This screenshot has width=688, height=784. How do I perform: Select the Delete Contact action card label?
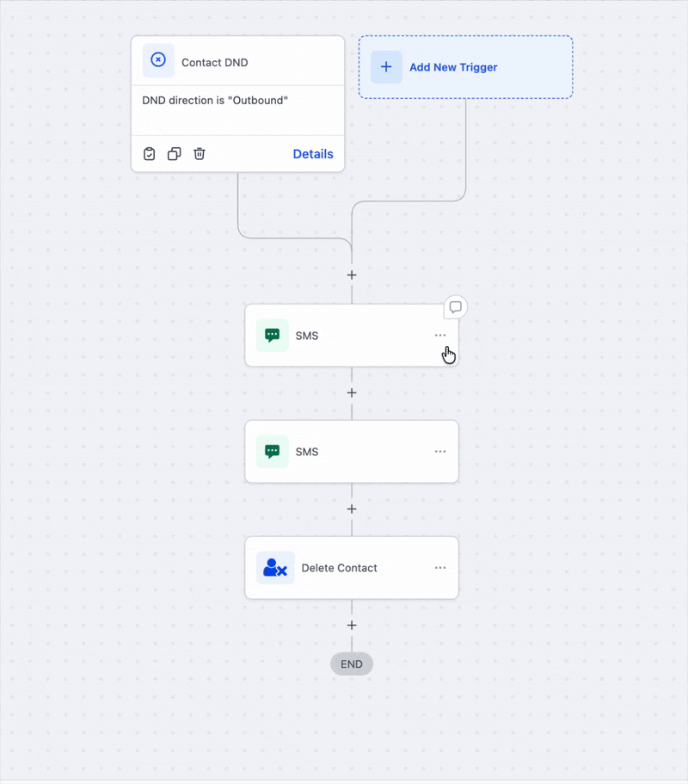(339, 568)
